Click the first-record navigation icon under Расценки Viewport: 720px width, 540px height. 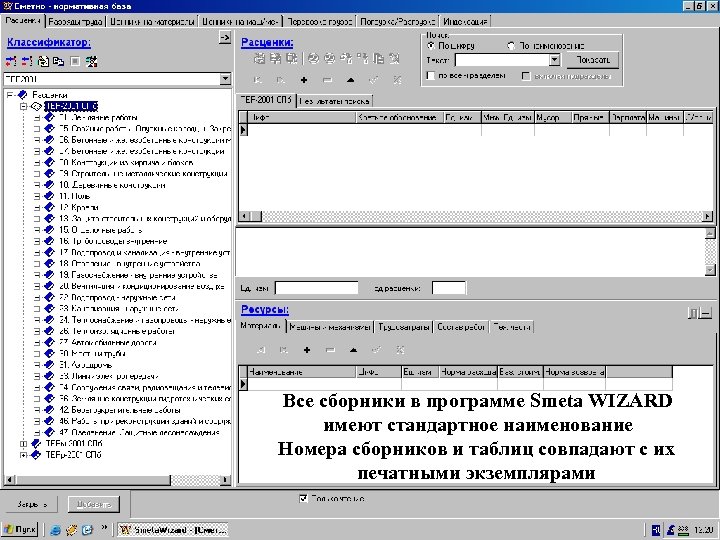pyautogui.click(x=258, y=80)
